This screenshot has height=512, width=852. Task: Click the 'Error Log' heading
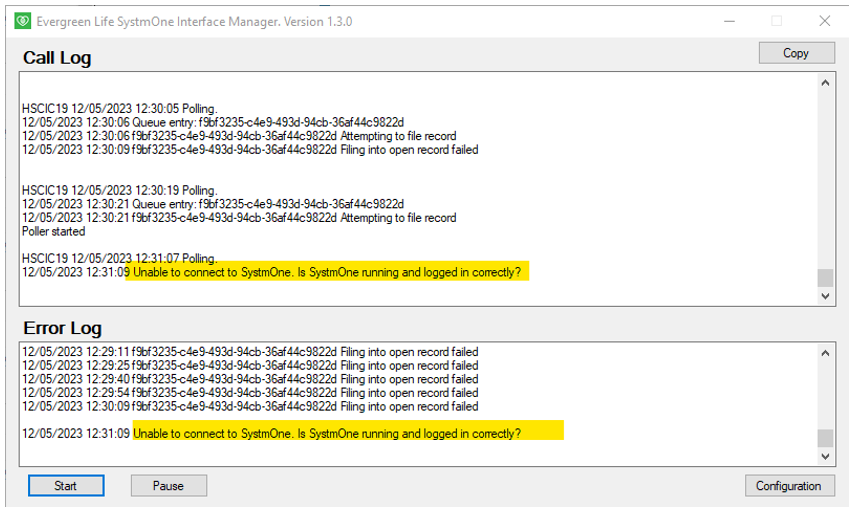pos(62,328)
